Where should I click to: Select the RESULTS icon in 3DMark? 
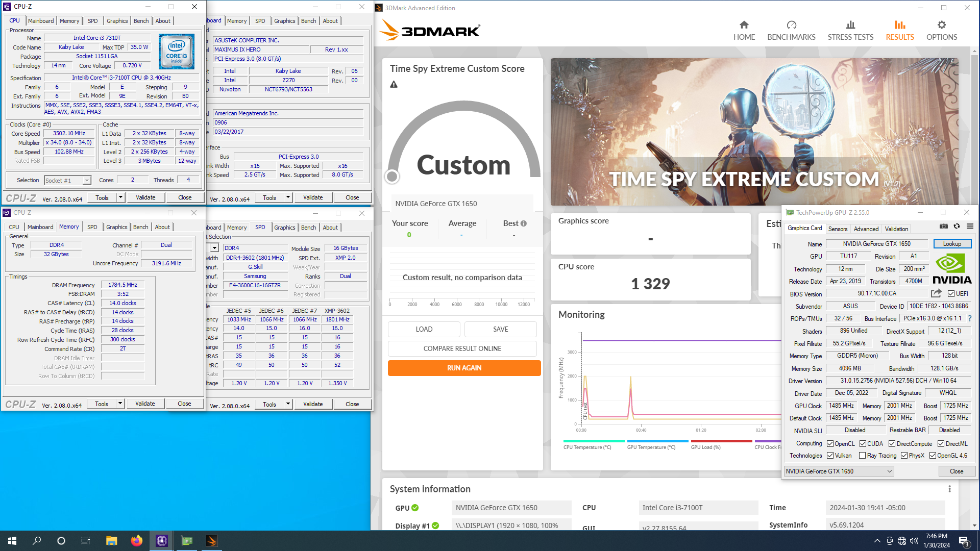(x=900, y=24)
